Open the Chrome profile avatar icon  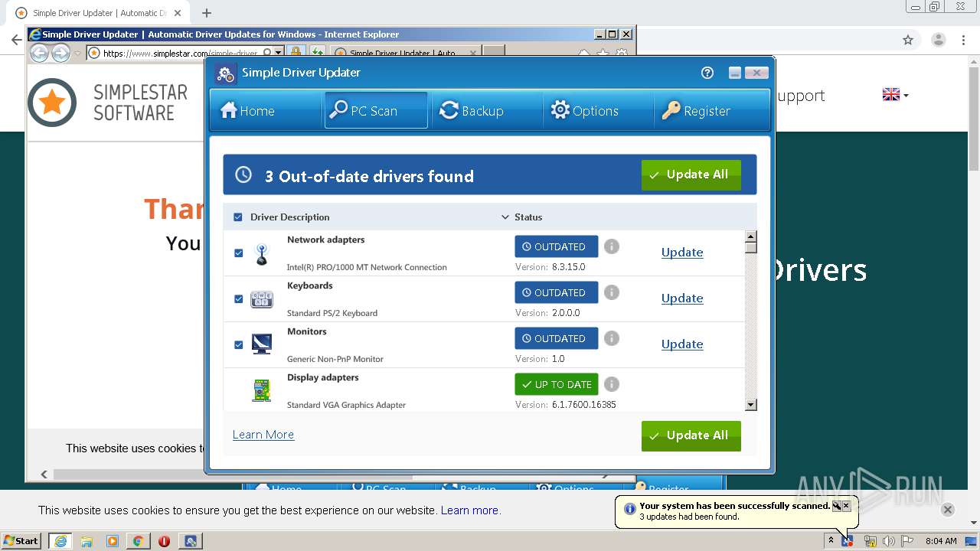click(x=938, y=40)
